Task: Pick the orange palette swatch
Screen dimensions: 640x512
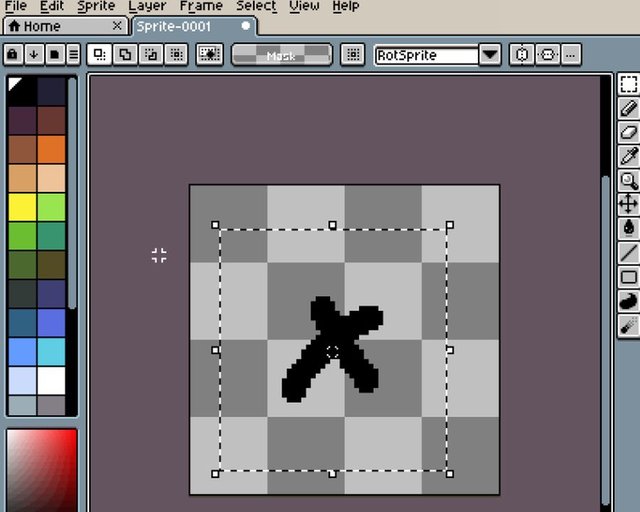Action: tap(51, 149)
